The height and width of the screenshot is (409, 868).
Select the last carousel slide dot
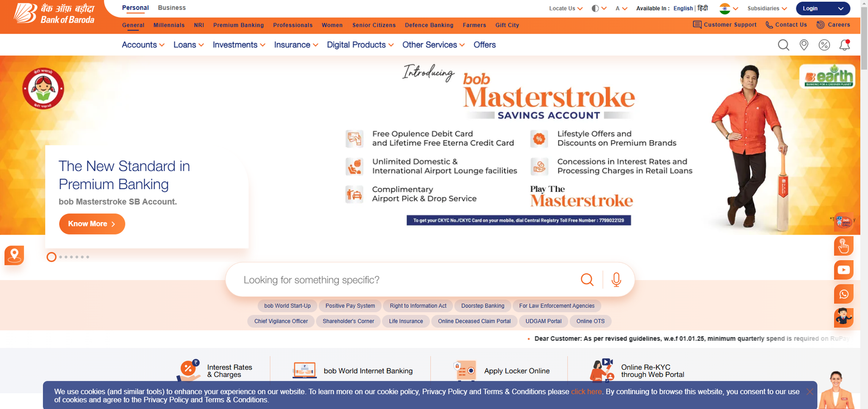pyautogui.click(x=88, y=257)
